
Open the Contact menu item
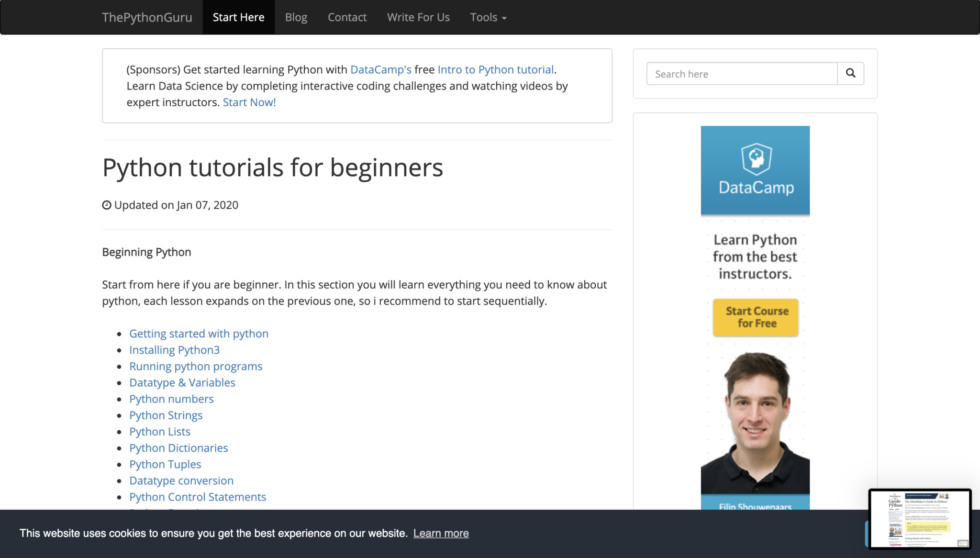[347, 17]
